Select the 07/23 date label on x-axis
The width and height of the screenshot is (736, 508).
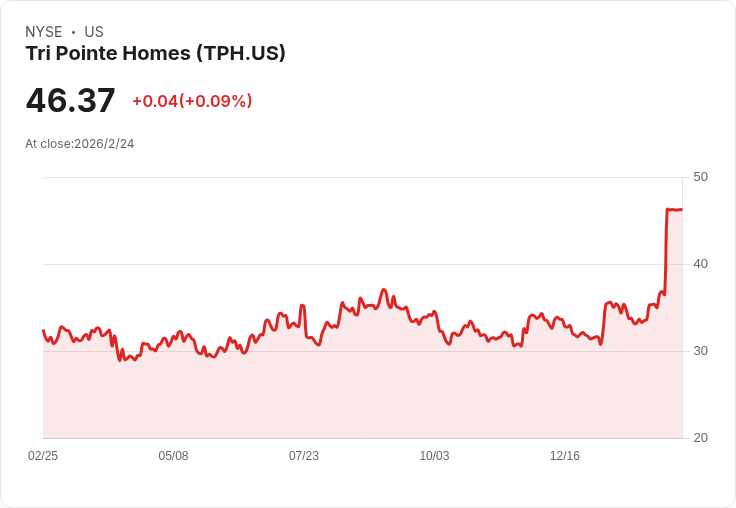(x=304, y=455)
